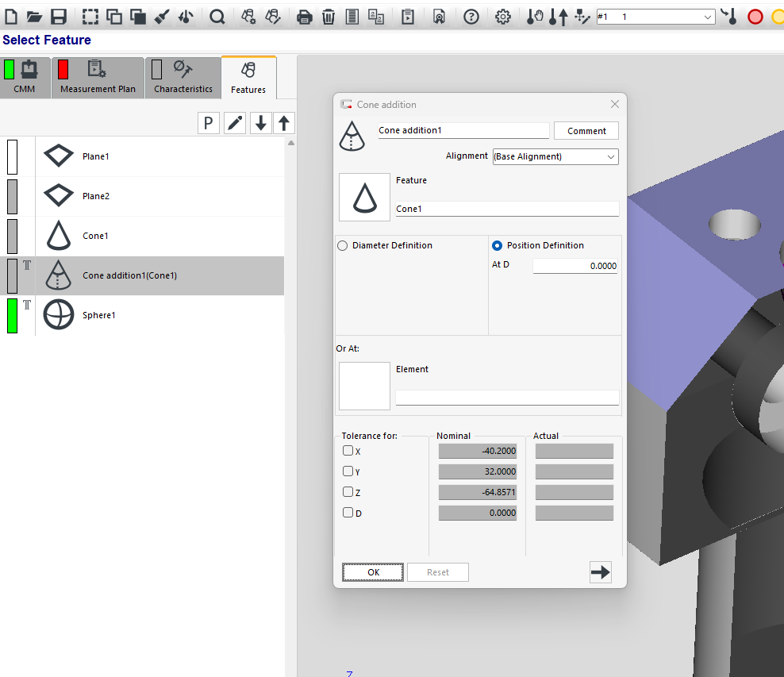Enable the Z tolerance checkbox
The height and width of the screenshot is (677, 784).
(x=348, y=492)
